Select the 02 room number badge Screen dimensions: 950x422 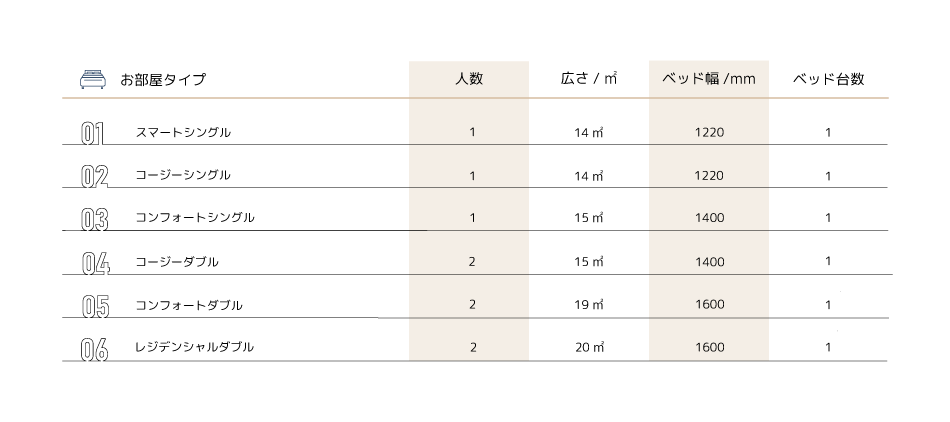pos(95,177)
